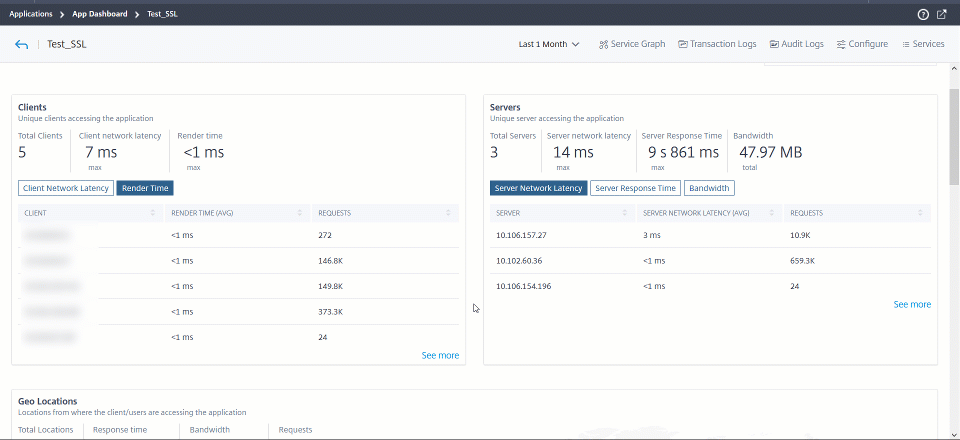The height and width of the screenshot is (440, 960).
Task: Click the 659.3K requests cell
Action: [x=803, y=261]
